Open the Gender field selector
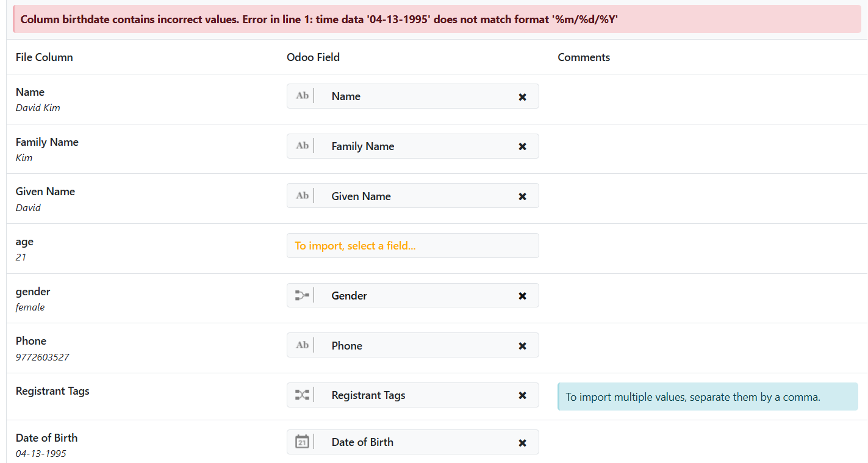This screenshot has height=463, width=868. coord(415,296)
